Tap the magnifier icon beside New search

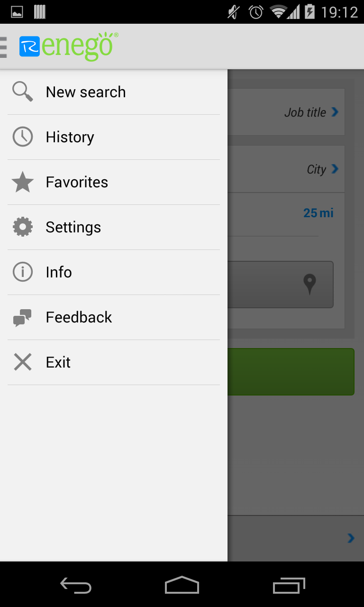[22, 92]
